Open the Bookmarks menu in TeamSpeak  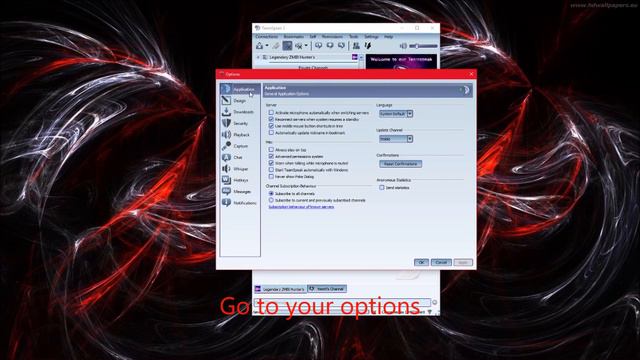pyautogui.click(x=294, y=37)
